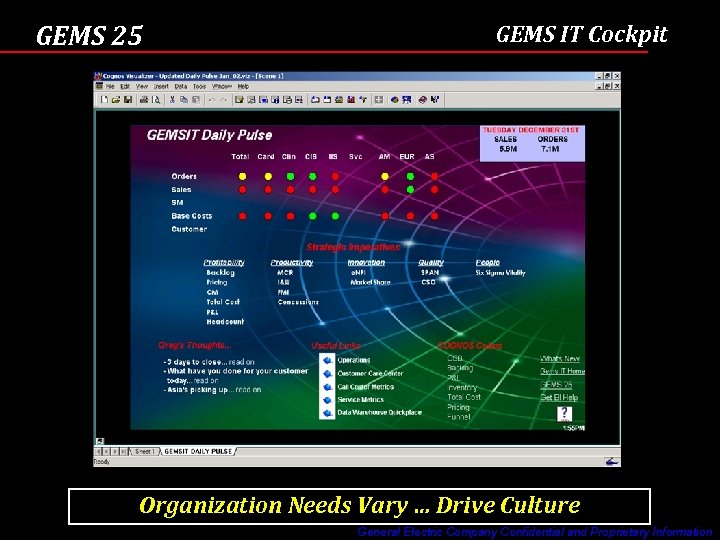The width and height of the screenshot is (720, 540).
Task: Click the red Orders AS indicator light
Action: [x=434, y=176]
